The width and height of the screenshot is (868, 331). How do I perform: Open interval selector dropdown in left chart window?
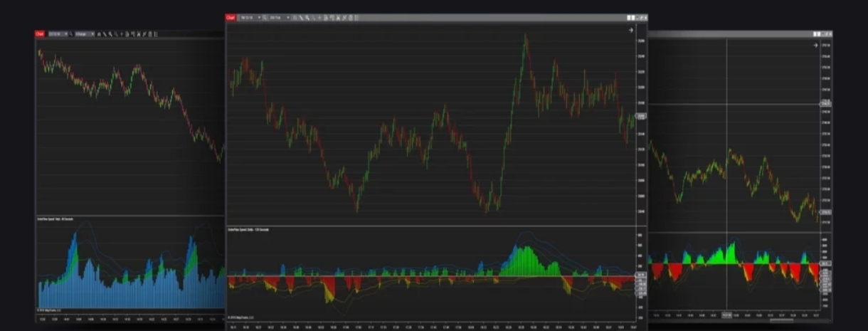85,34
